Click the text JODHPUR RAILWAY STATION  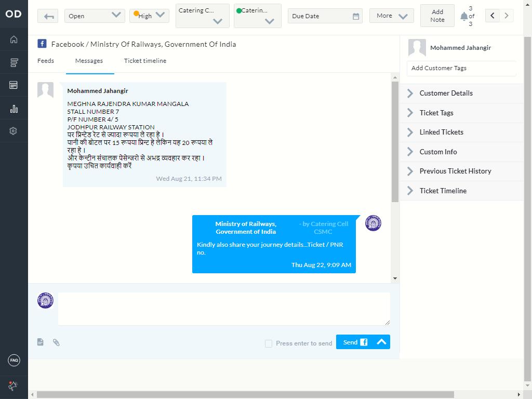tap(111, 127)
